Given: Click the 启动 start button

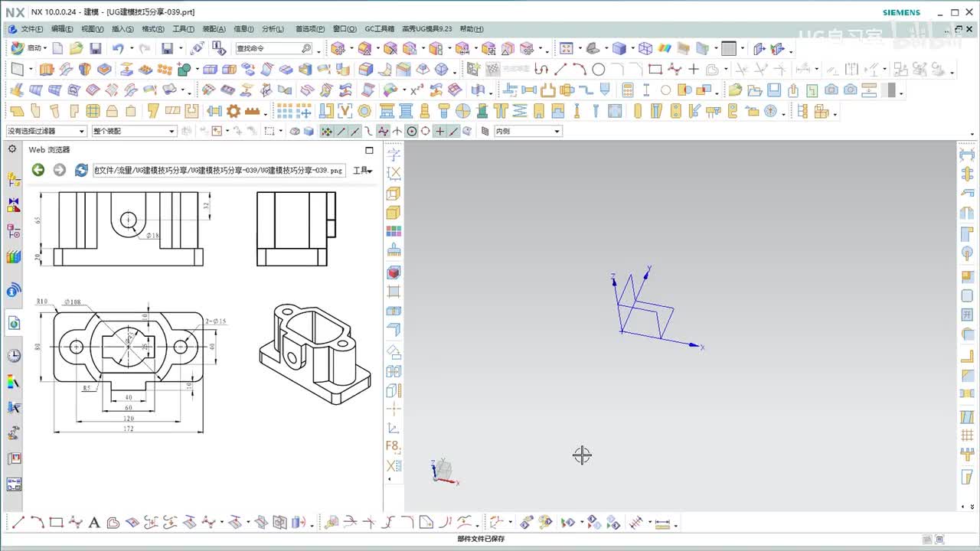Looking at the screenshot, I should click(28, 48).
